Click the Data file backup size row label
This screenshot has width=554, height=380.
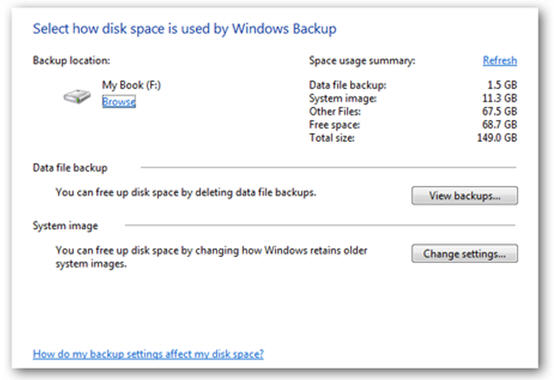click(348, 85)
